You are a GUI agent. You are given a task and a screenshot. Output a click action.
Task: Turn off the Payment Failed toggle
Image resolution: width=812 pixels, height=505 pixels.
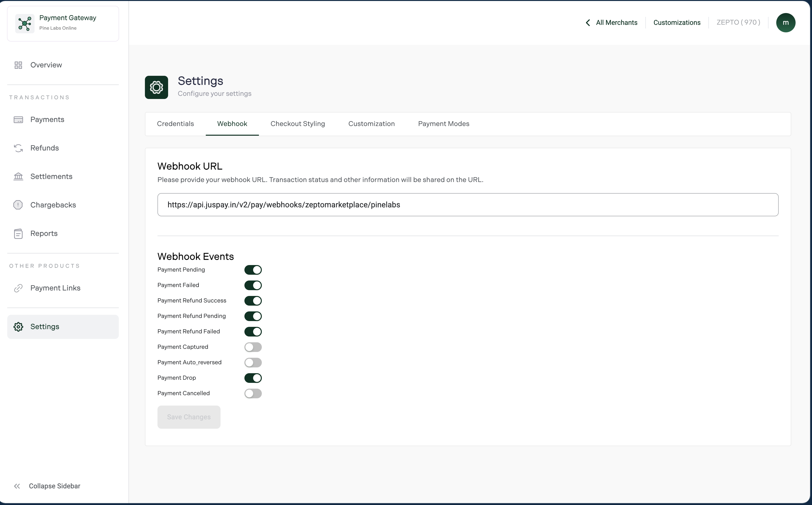253,285
